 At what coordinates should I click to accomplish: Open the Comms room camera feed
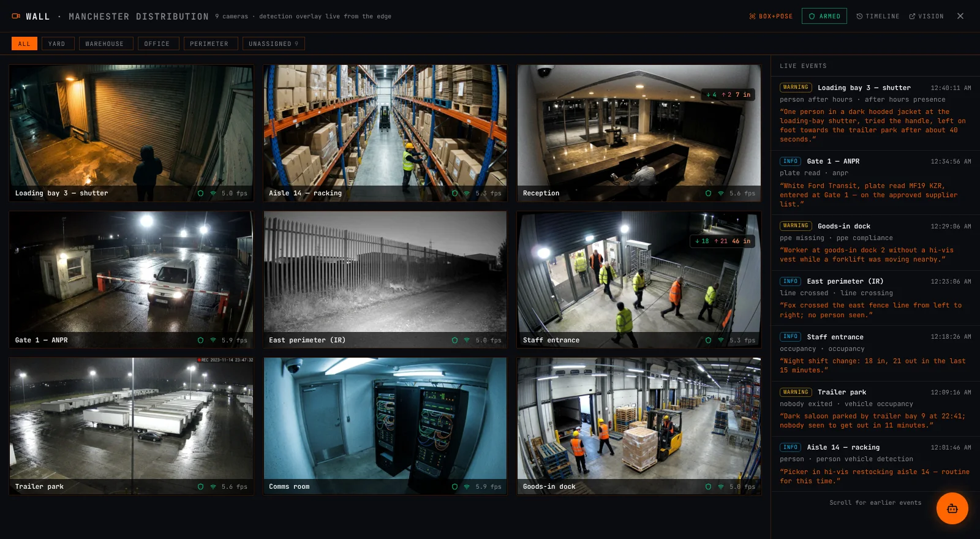coord(385,426)
